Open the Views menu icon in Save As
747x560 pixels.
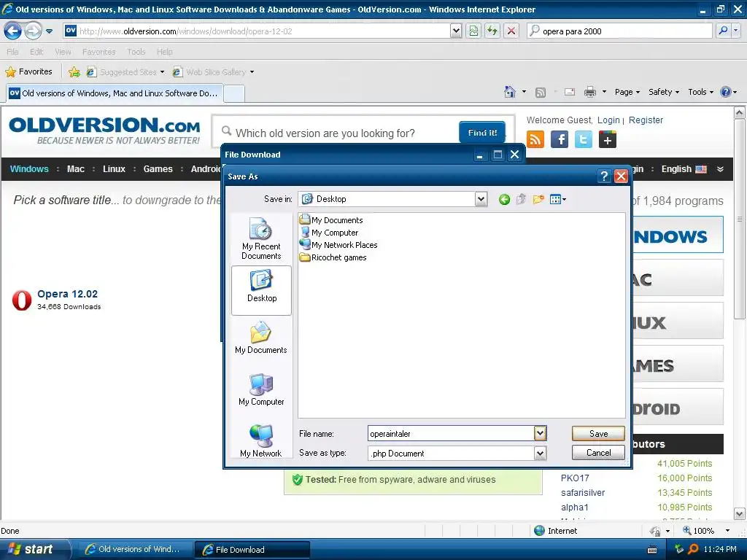(x=557, y=199)
